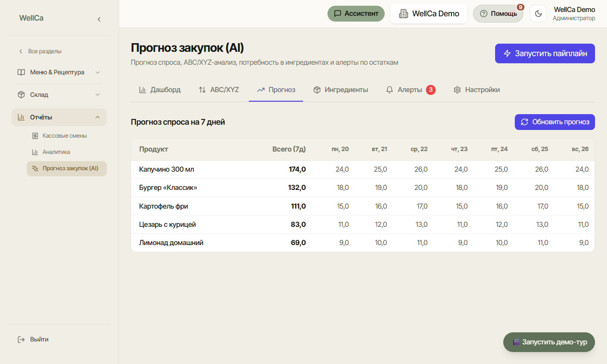Screen dimensions: 607x364
Task: Click the refresh icon in Обновить прогноз
Action: point(524,122)
